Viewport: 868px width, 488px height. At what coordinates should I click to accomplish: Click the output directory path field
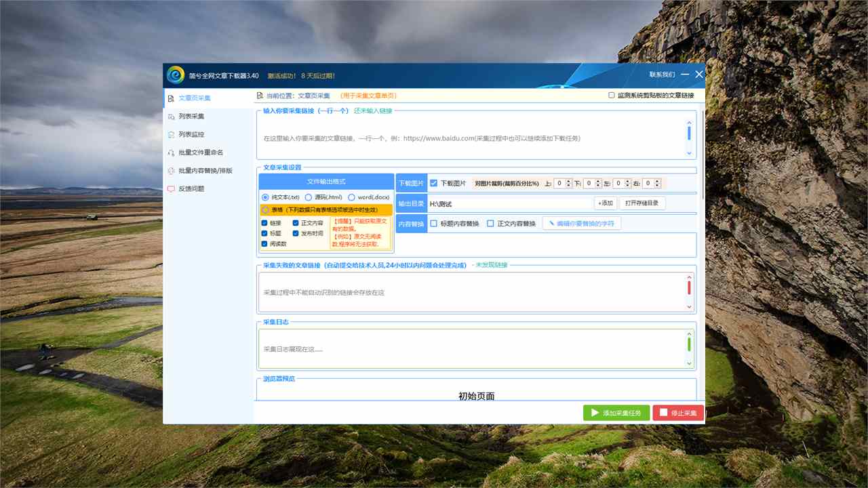pos(509,203)
